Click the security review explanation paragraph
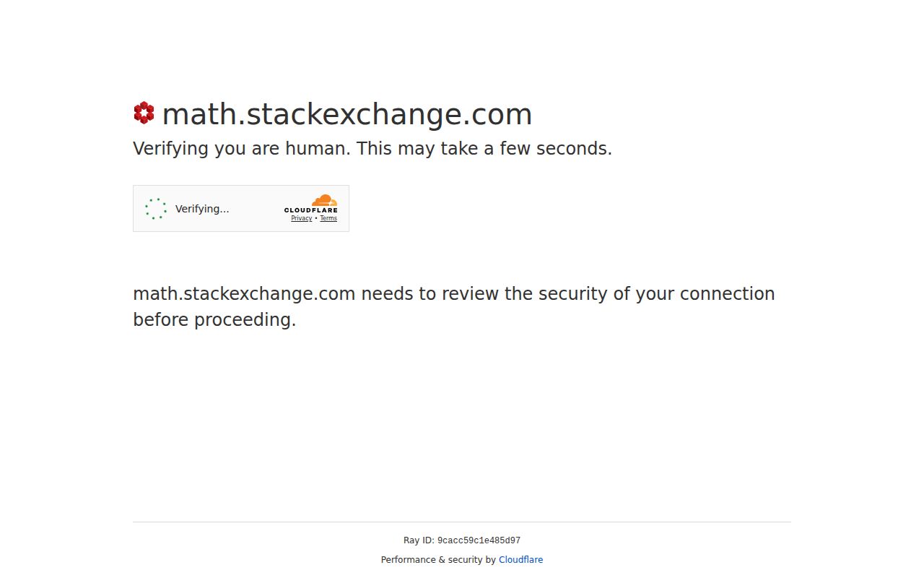The width and height of the screenshot is (924, 578). (453, 306)
